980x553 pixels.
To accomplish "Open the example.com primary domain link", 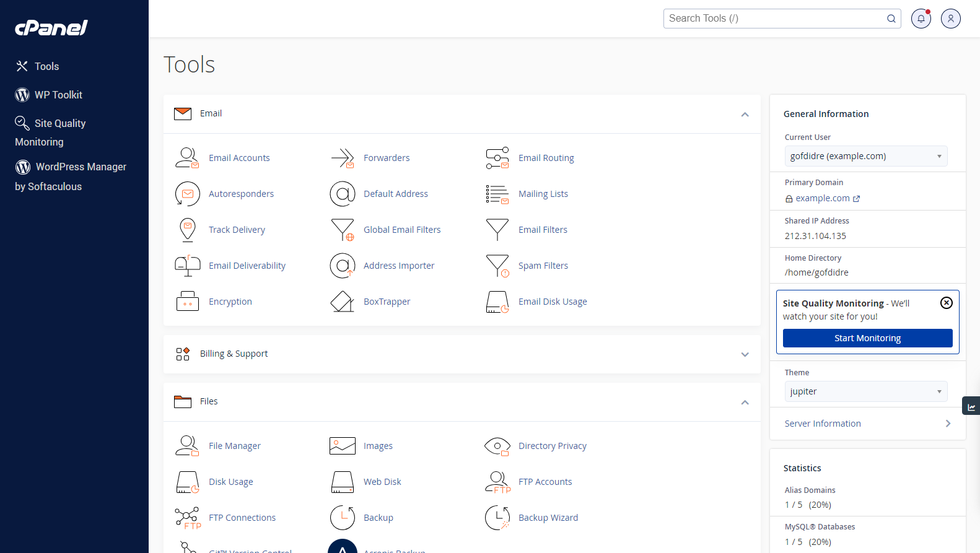I will 822,198.
